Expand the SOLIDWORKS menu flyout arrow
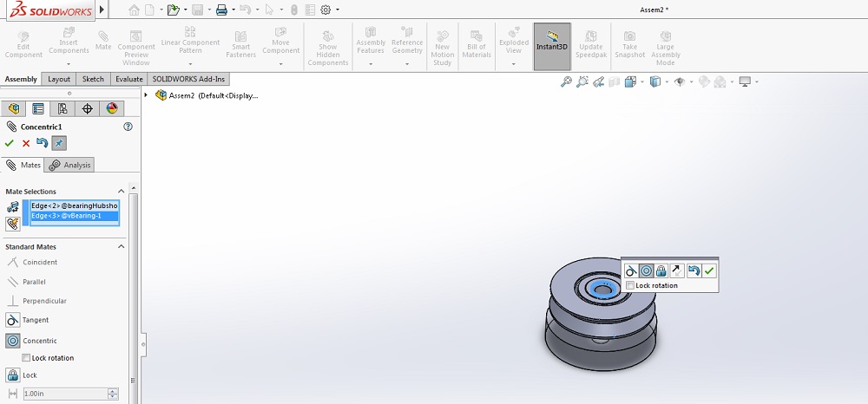This screenshot has height=404, width=868. click(102, 10)
